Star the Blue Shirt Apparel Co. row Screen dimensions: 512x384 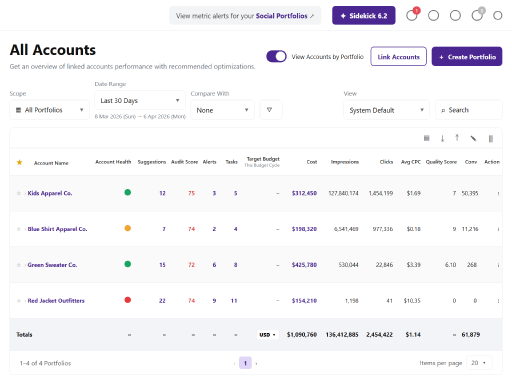point(19,229)
